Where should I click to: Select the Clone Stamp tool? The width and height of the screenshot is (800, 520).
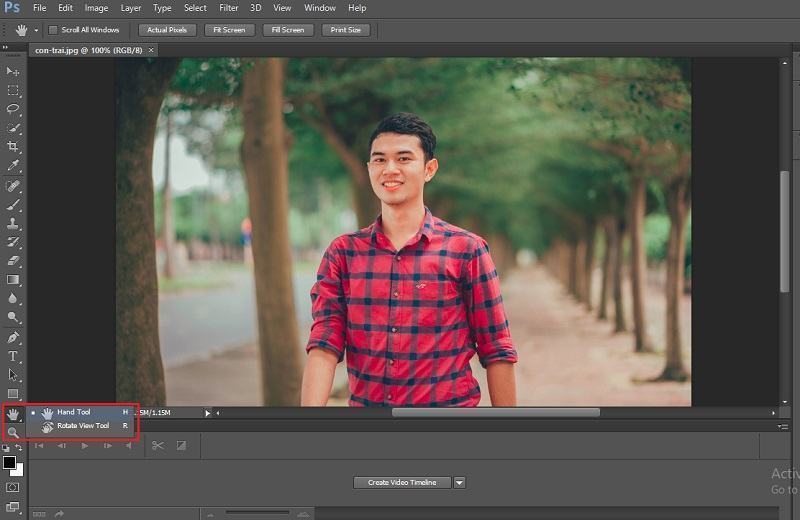pyautogui.click(x=13, y=224)
